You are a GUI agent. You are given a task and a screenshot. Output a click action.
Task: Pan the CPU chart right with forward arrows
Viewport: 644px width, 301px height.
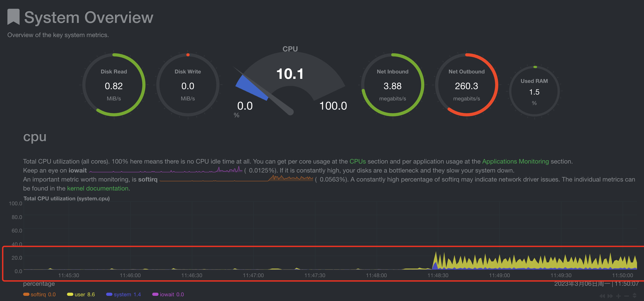tap(610, 296)
